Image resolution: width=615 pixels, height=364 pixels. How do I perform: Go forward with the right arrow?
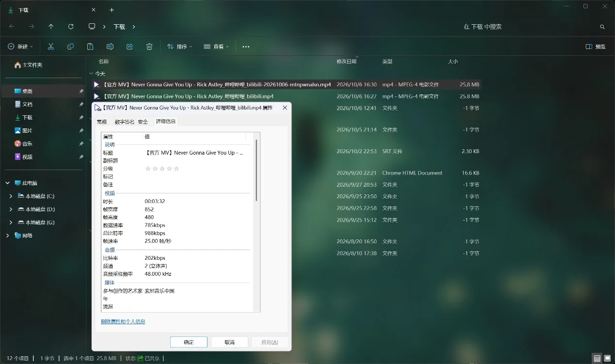[x=32, y=27]
